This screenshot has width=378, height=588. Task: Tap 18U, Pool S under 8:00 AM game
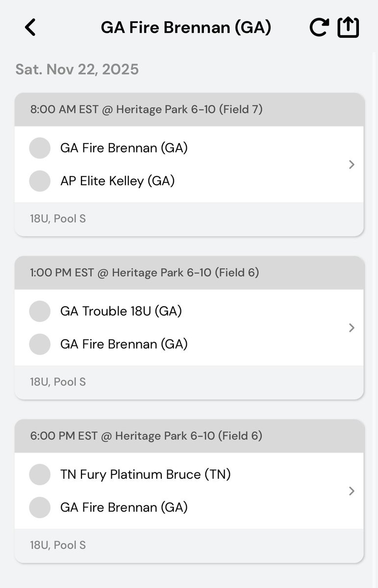click(x=58, y=219)
